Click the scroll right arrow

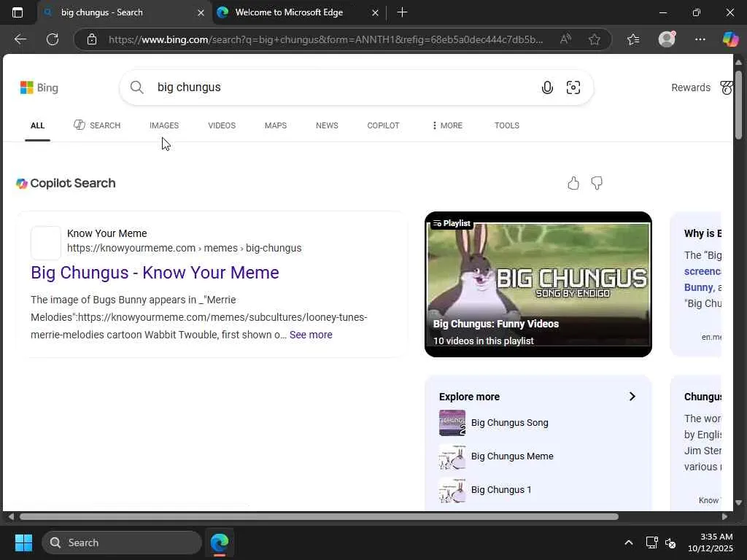click(724, 517)
